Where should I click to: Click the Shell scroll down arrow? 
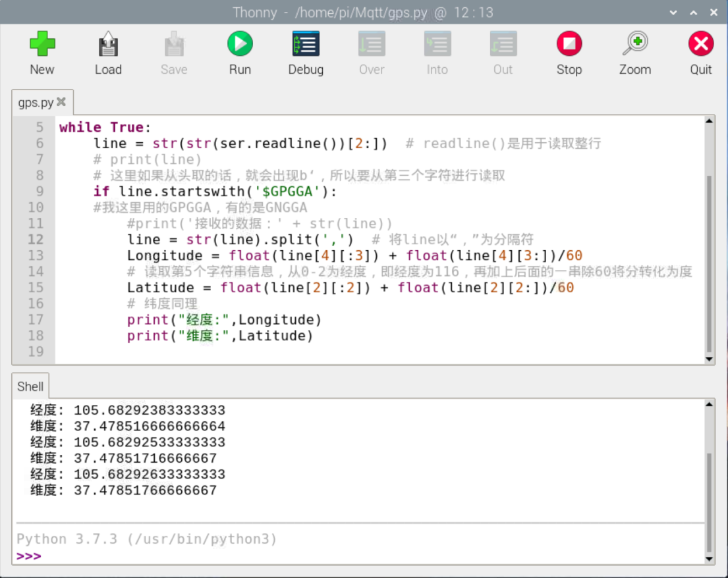(709, 558)
